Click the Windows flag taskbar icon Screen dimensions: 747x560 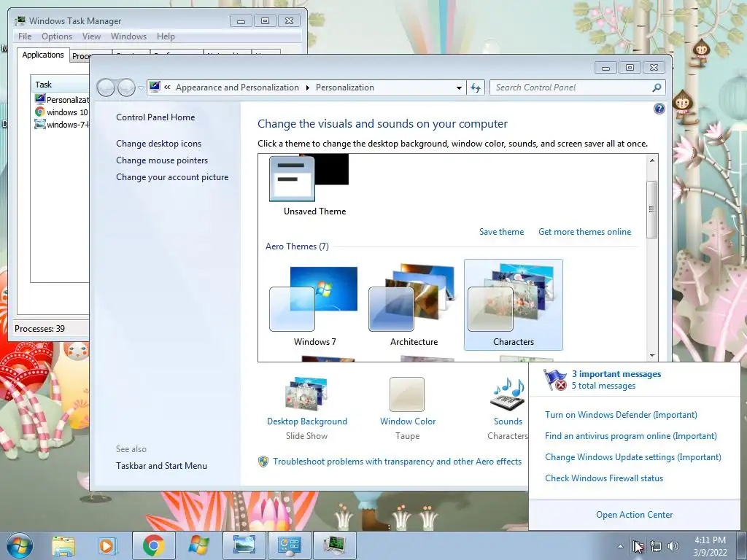coord(198,545)
